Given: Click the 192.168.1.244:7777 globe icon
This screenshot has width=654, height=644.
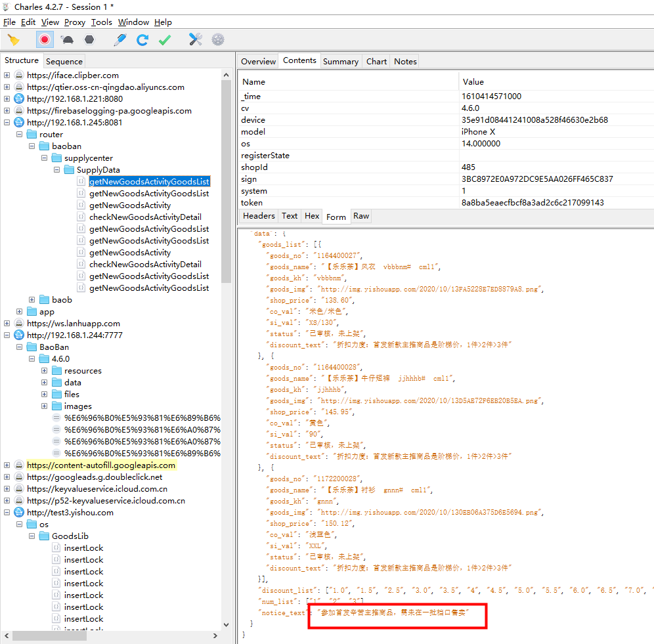Looking at the screenshot, I should [19, 335].
